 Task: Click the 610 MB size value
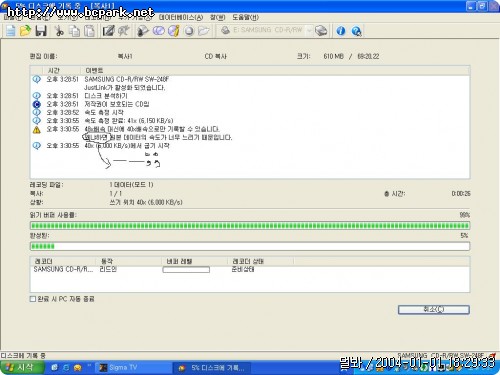point(333,56)
